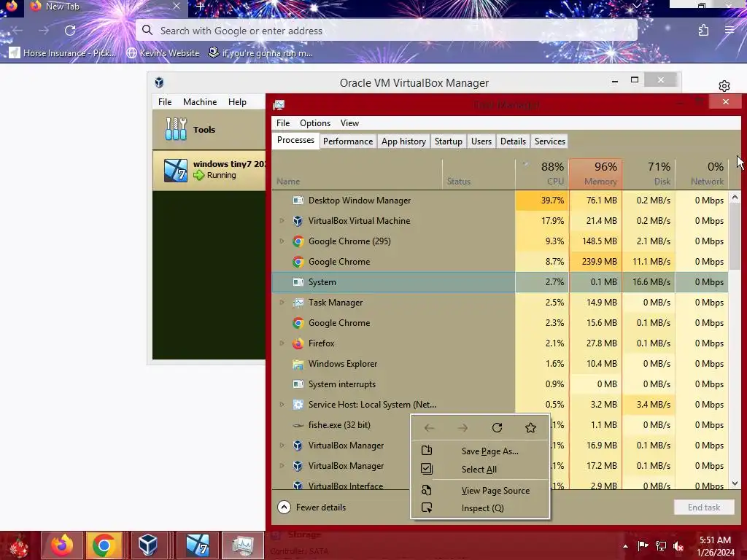Image resolution: width=747 pixels, height=560 pixels.
Task: Sort processes by CPU column
Action: coord(542,174)
